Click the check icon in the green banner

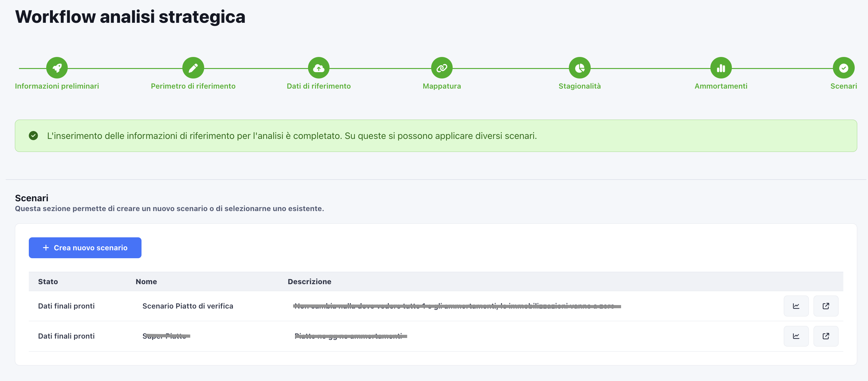coord(33,136)
